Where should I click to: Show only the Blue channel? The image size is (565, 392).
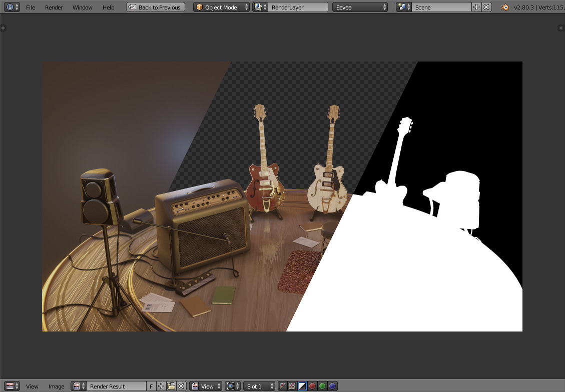click(332, 386)
